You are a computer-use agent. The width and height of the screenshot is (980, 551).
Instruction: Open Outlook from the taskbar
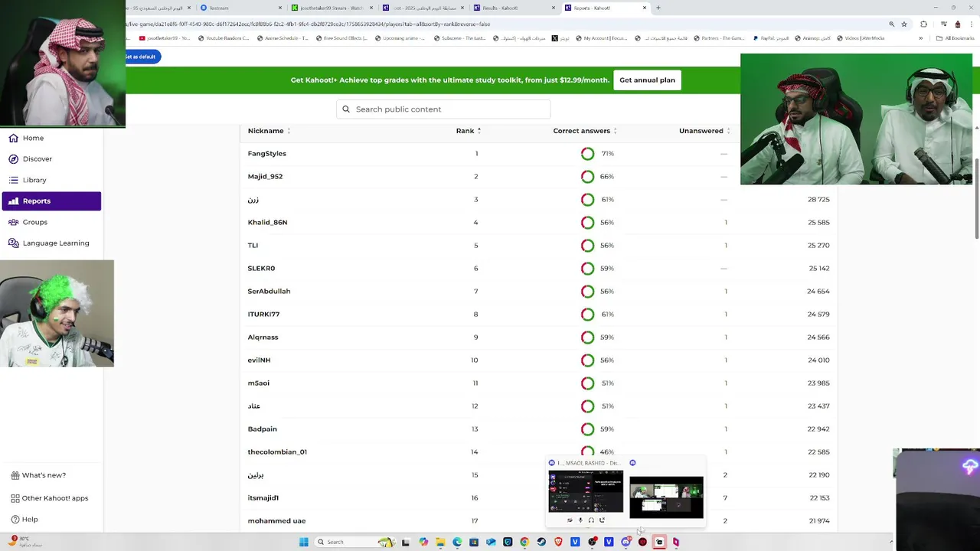tap(491, 542)
